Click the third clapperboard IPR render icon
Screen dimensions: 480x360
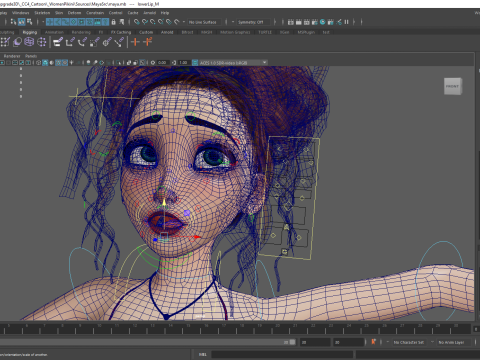coord(307,22)
